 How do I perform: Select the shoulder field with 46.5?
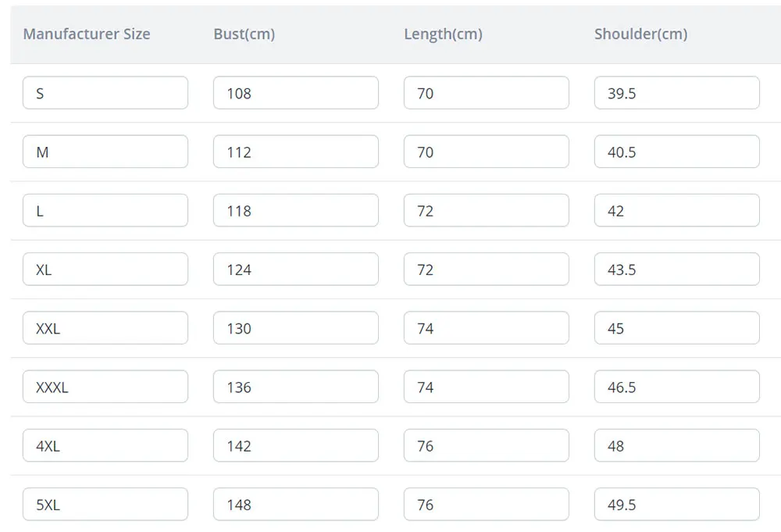coord(677,387)
